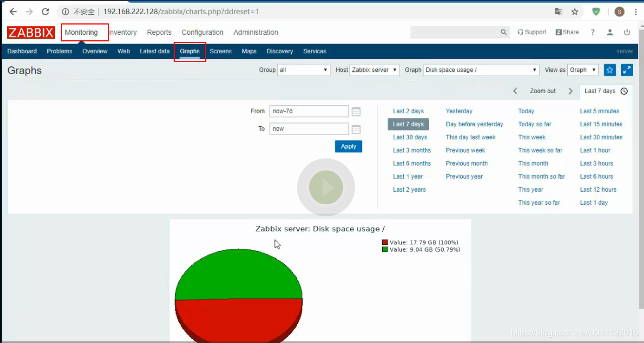Click the green shield extension icon
The width and height of the screenshot is (644, 343).
click(x=596, y=11)
